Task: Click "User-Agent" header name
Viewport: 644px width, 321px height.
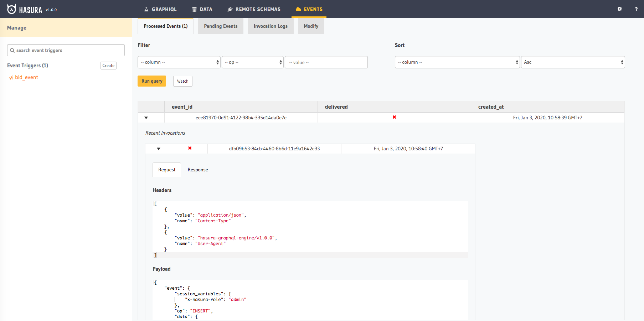Action: pyautogui.click(x=211, y=244)
